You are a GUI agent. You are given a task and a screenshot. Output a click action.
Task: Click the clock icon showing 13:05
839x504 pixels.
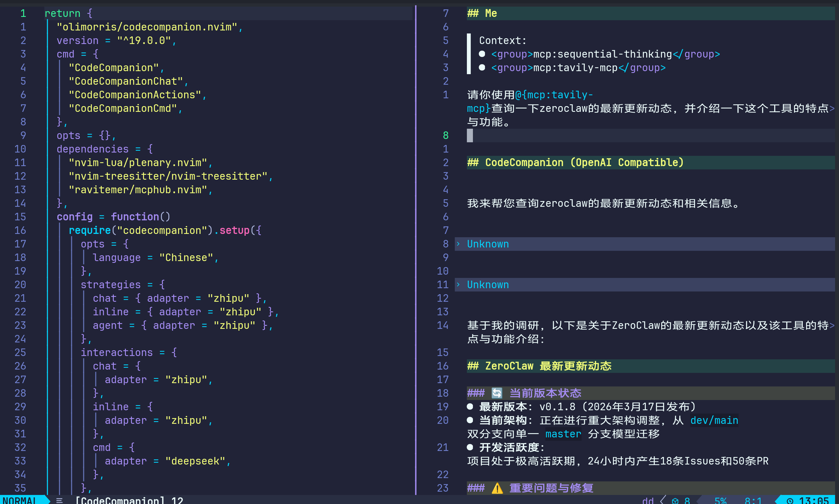tap(790, 501)
